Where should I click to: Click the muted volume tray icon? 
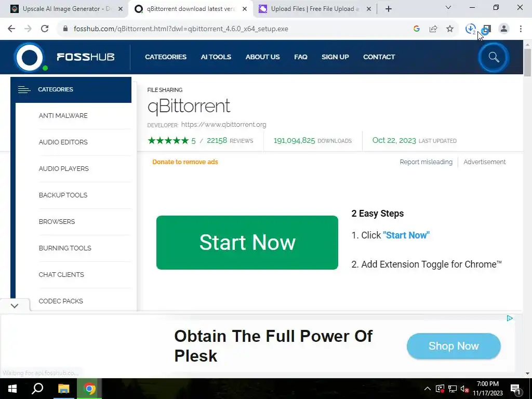point(465,389)
